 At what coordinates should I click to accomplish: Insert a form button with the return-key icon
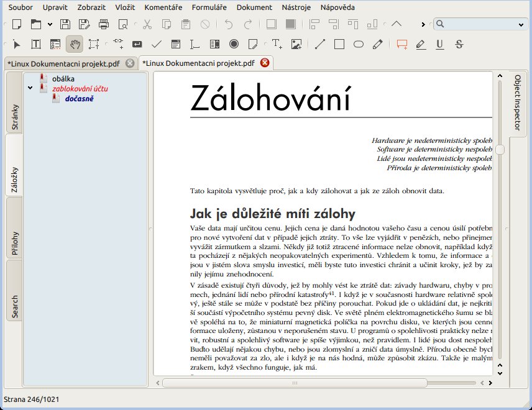click(x=137, y=44)
